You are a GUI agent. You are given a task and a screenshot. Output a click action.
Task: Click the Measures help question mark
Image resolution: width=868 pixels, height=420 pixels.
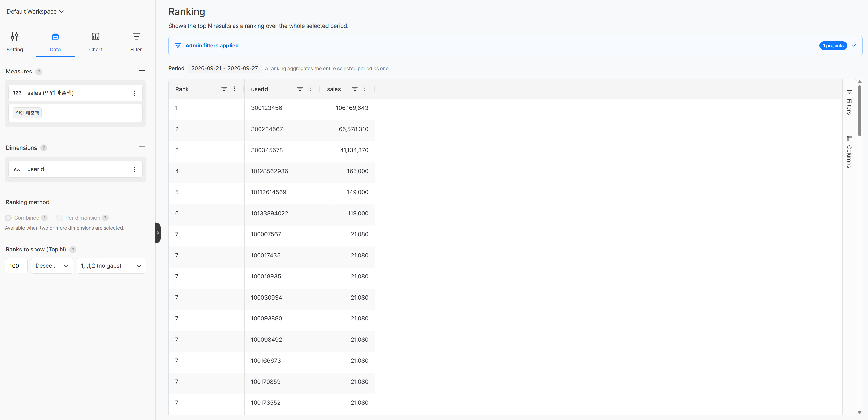click(x=39, y=72)
